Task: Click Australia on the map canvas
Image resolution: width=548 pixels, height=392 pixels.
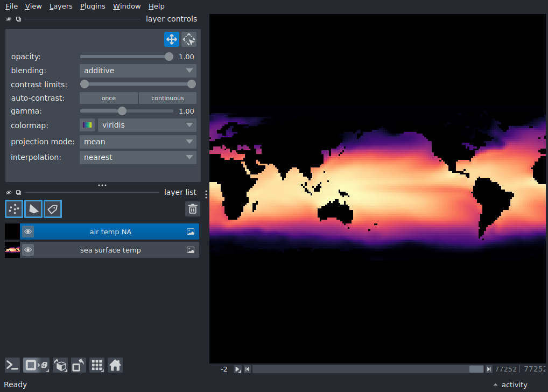Action: point(335,211)
